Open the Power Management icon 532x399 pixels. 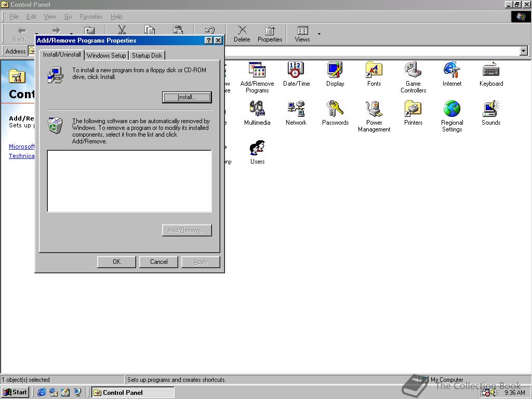click(x=374, y=116)
